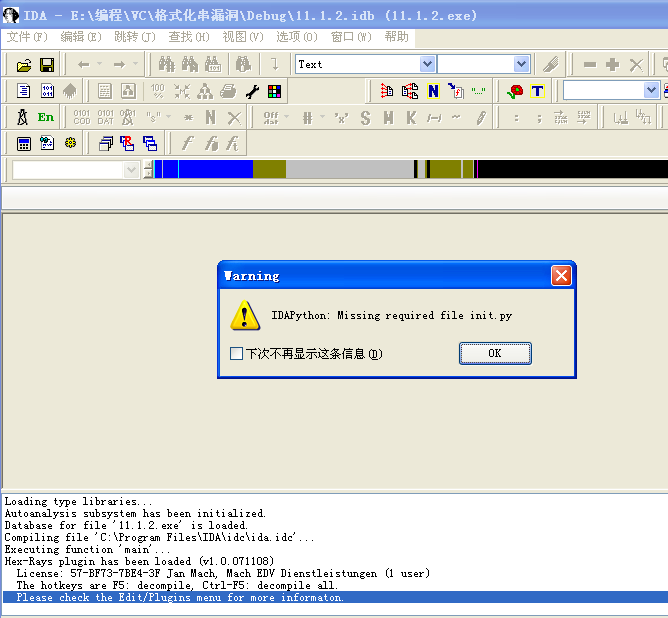
Task: Open the back arrow history dropdown
Action: point(99,64)
